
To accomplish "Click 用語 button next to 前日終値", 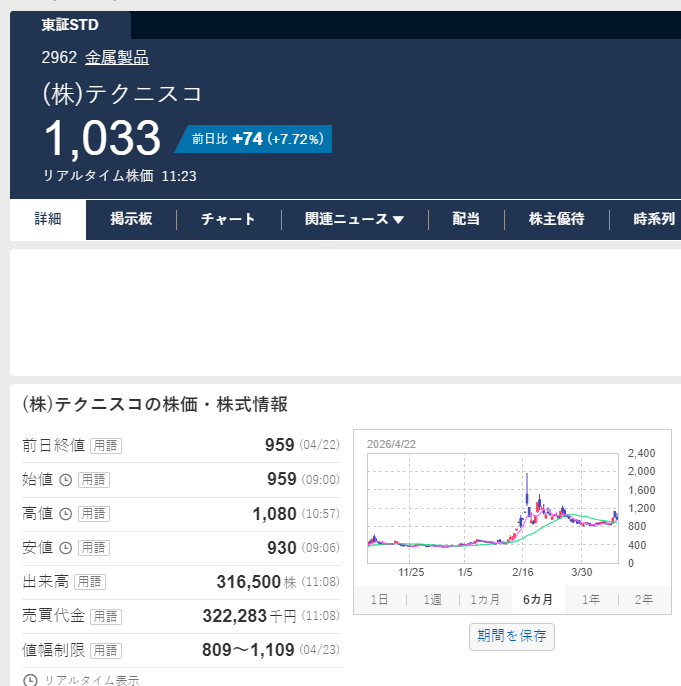I will coord(106,446).
